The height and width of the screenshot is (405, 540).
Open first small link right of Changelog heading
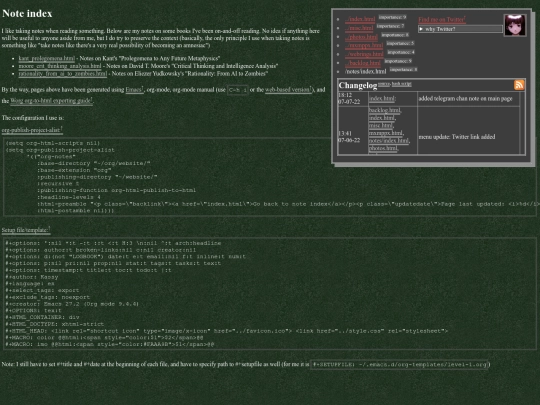[x=384, y=84]
